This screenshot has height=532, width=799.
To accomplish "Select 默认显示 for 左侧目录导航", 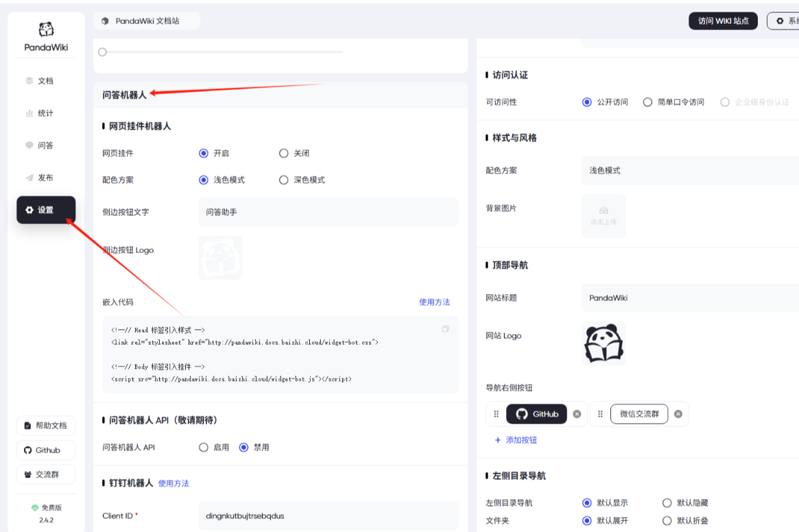I will pyautogui.click(x=587, y=503).
